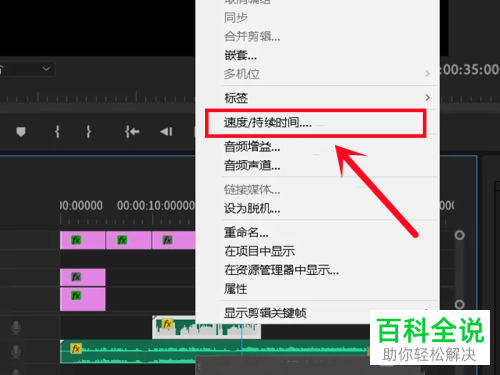500x375 pixels.
Task: Open 显示剪辑关键帧 submenu entry
Action: pos(265,313)
